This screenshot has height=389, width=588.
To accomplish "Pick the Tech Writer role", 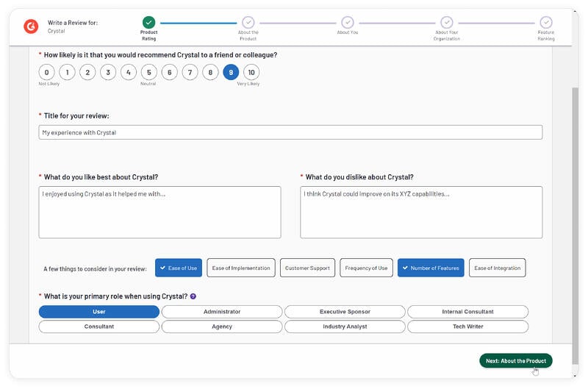I will (467, 326).
